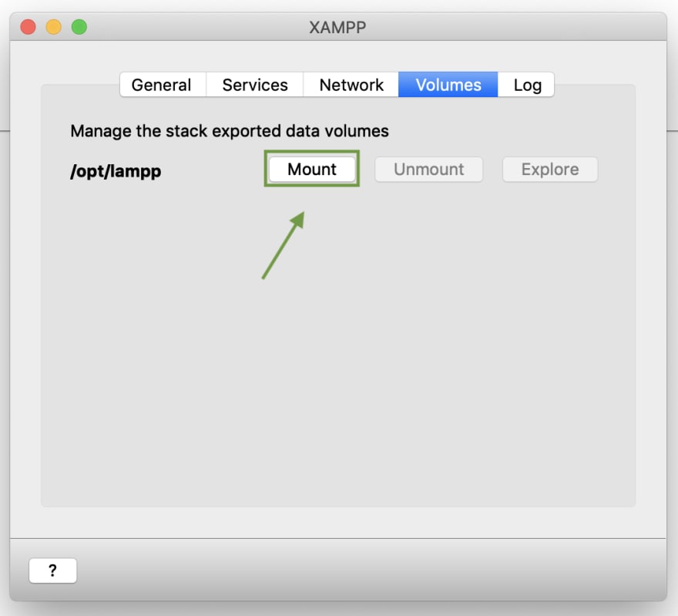Minimize the XAMPP window with the yellow button
Image resolution: width=678 pixels, height=616 pixels.
[54, 27]
